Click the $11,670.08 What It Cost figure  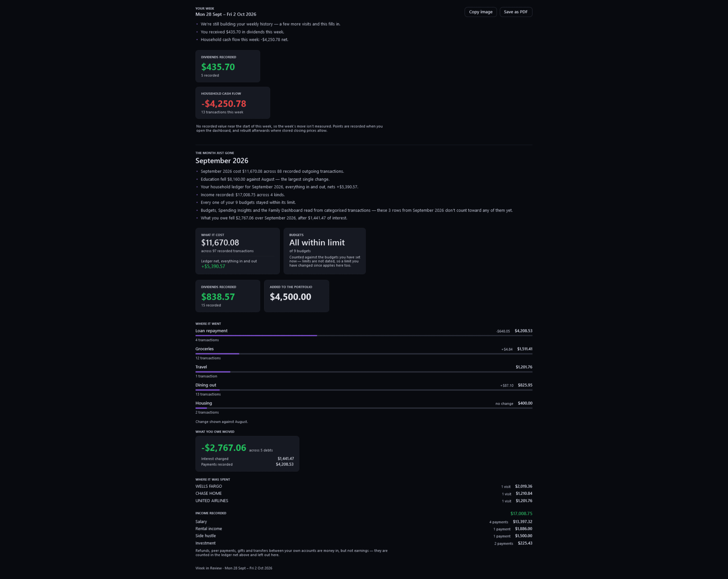(x=220, y=243)
